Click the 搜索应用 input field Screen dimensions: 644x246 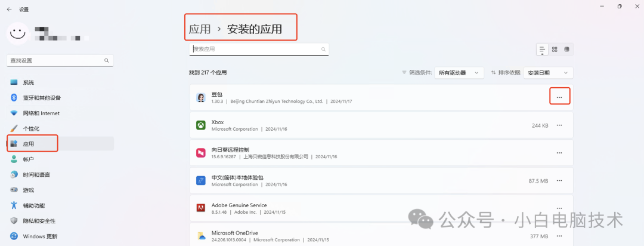259,49
